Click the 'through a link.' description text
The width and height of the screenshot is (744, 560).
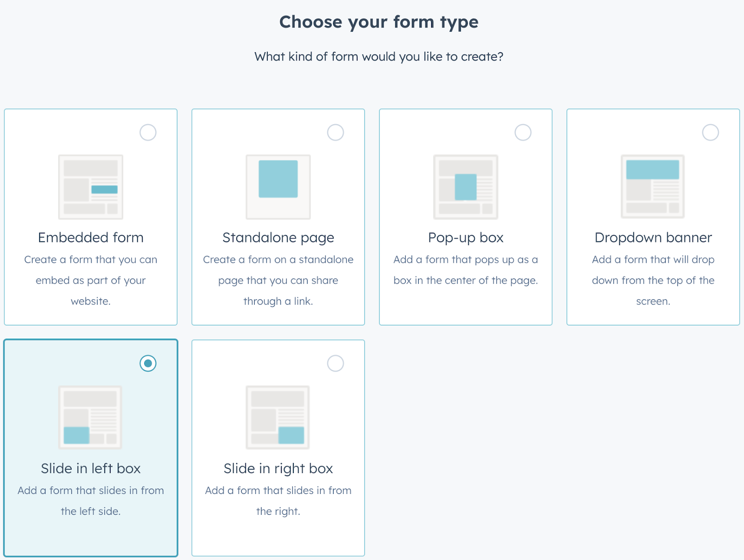(278, 301)
